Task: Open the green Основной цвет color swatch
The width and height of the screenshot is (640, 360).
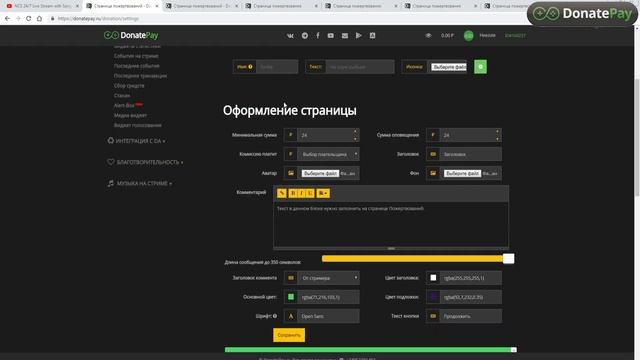Action: point(291,297)
